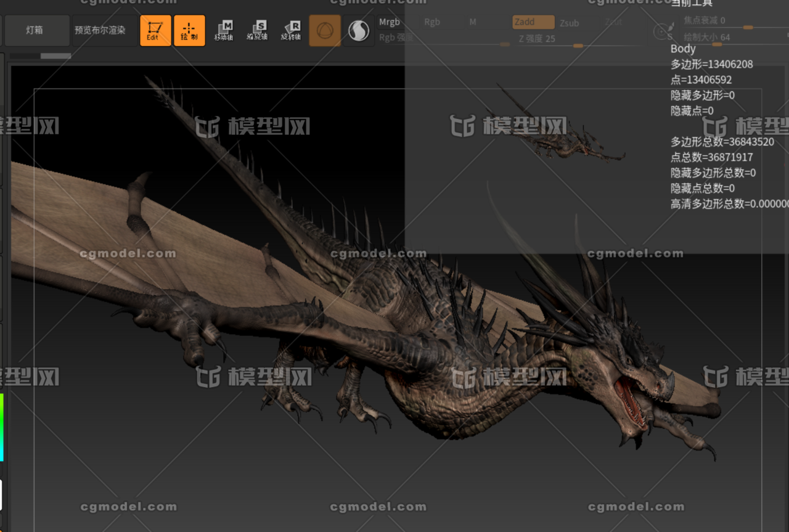Enable the Sculptris Pro S-circle icon

coord(358,30)
